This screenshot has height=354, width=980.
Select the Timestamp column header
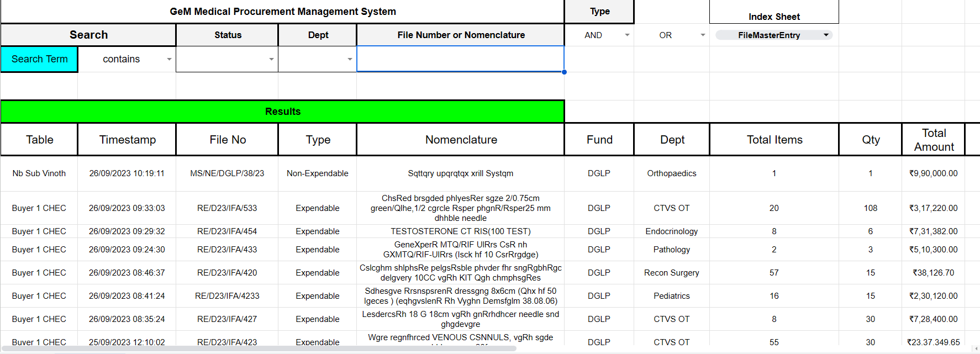point(127,140)
